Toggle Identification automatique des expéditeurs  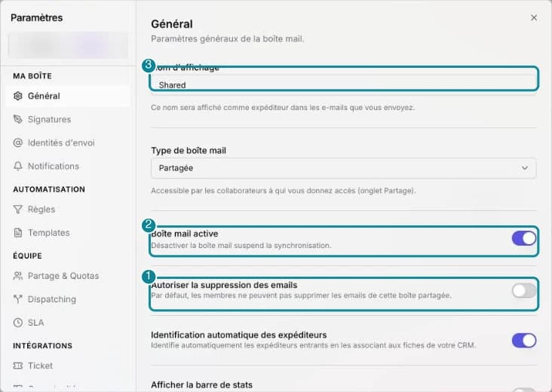tap(524, 341)
